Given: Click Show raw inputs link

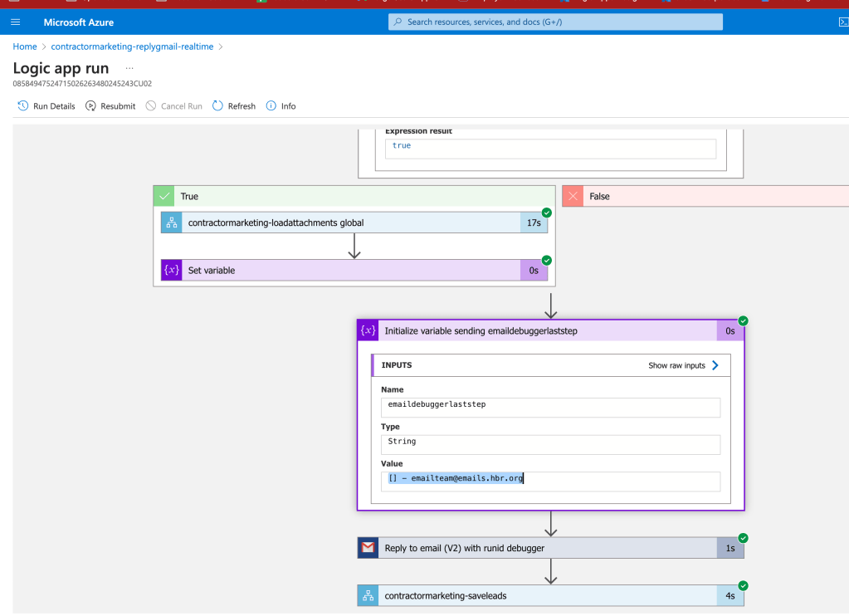Looking at the screenshot, I should [x=677, y=366].
